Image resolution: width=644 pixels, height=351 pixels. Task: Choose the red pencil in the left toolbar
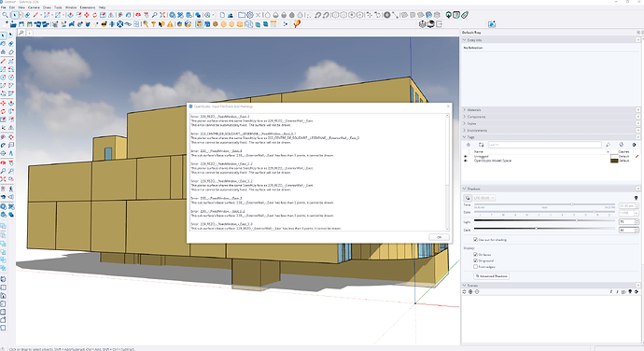click(x=4, y=61)
